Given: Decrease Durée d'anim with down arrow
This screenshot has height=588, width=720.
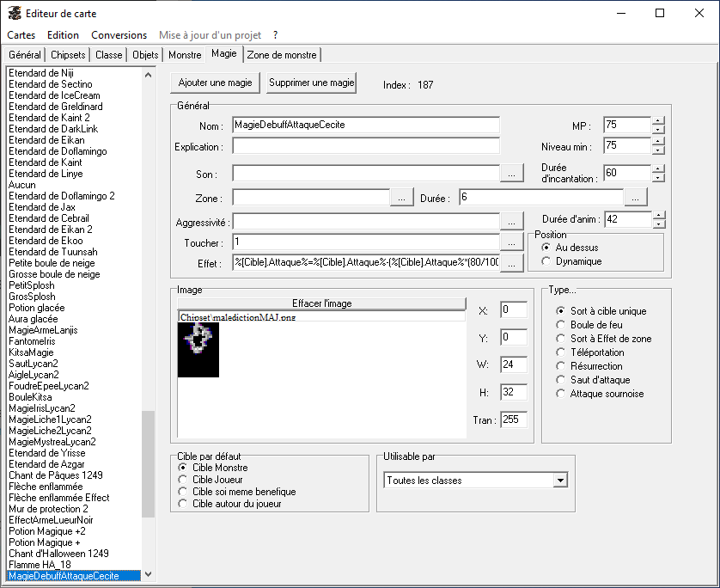Looking at the screenshot, I should pyautogui.click(x=658, y=224).
